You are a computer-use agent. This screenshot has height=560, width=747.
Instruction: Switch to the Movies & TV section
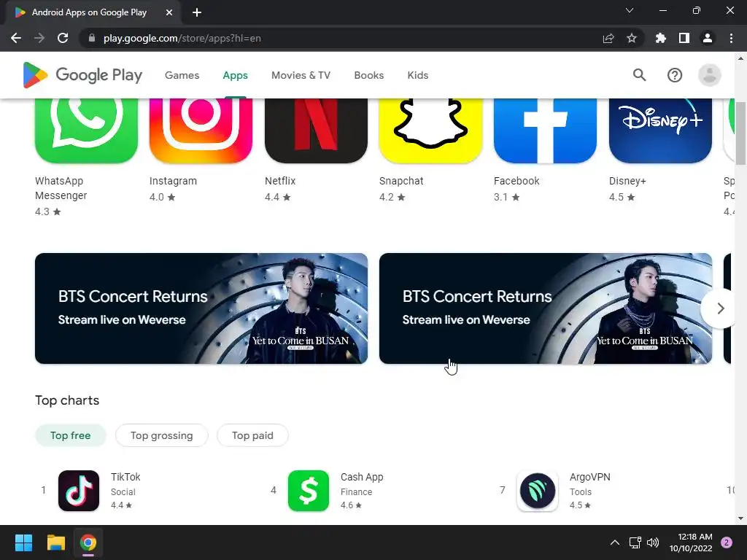(301, 75)
